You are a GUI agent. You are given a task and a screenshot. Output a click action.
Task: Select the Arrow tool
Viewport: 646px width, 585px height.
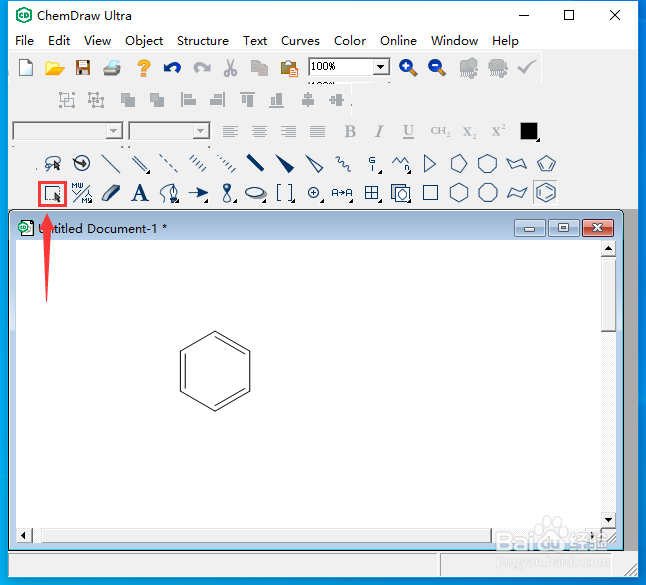[x=198, y=193]
